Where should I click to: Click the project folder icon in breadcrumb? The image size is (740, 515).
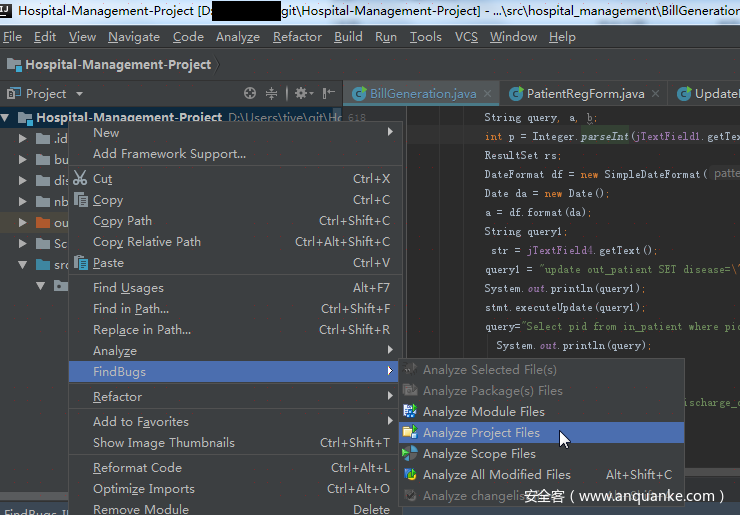[x=14, y=65]
